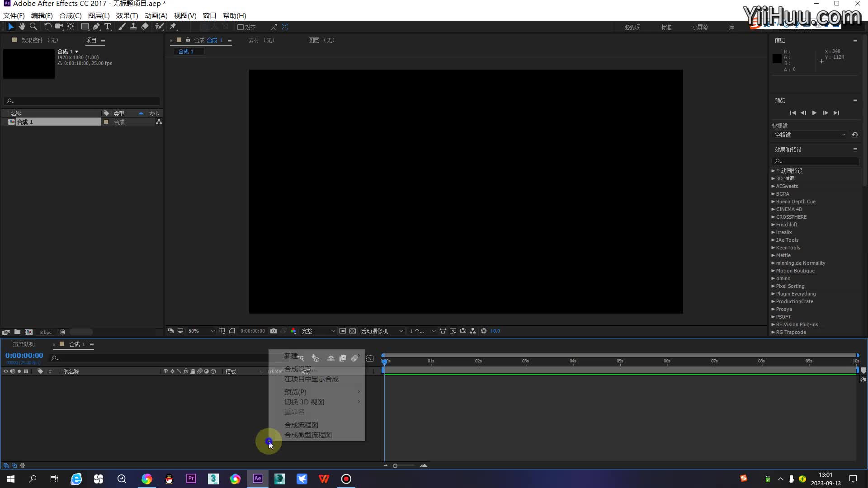Select the Rotation tool
This screenshot has width=868, height=488.
47,27
